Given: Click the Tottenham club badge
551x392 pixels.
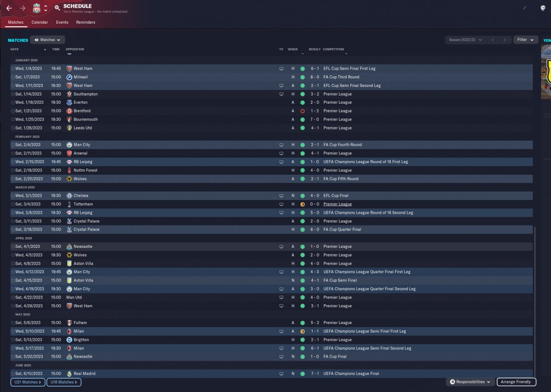Looking at the screenshot, I should [69, 204].
